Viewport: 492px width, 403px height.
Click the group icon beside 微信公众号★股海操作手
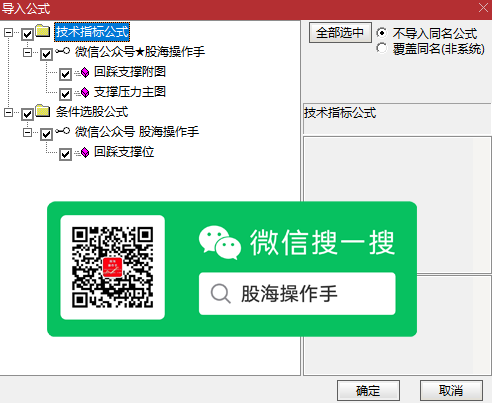point(62,51)
